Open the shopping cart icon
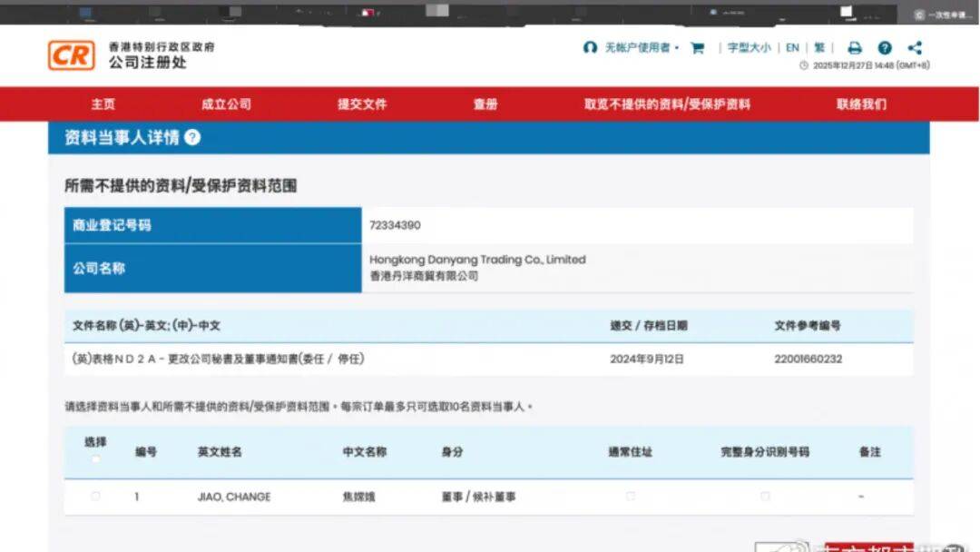The image size is (980, 552). coord(698,48)
